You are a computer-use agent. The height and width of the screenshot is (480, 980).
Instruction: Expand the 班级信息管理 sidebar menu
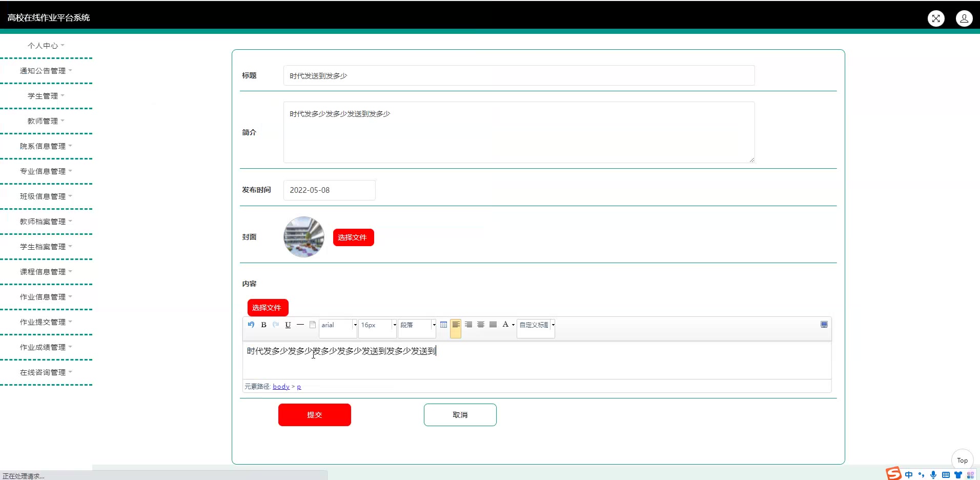tap(46, 196)
